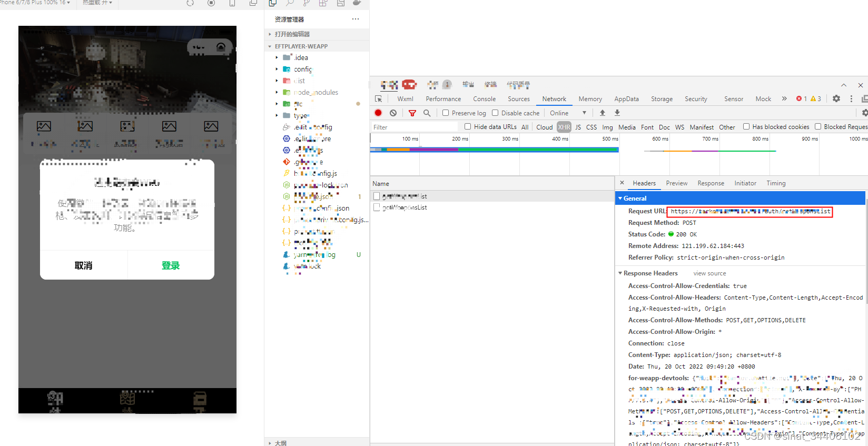Expand the node_modules folder
The image size is (868, 446).
277,92
